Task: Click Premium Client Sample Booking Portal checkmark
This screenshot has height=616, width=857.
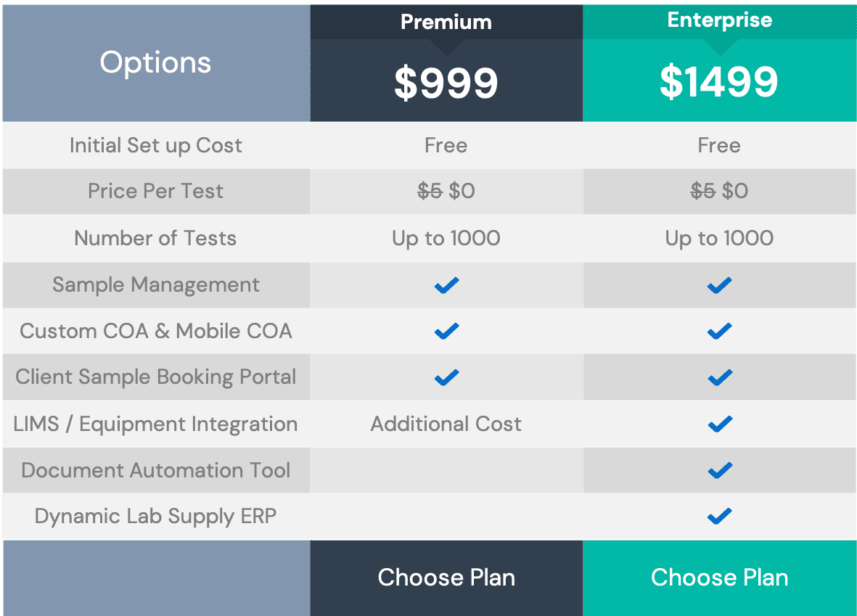Action: pos(446,377)
